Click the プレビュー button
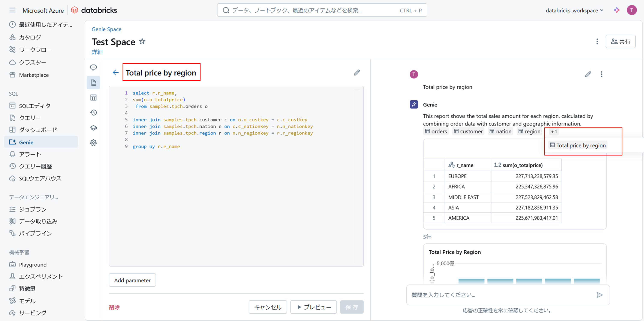This screenshot has width=644, height=321. [313, 307]
